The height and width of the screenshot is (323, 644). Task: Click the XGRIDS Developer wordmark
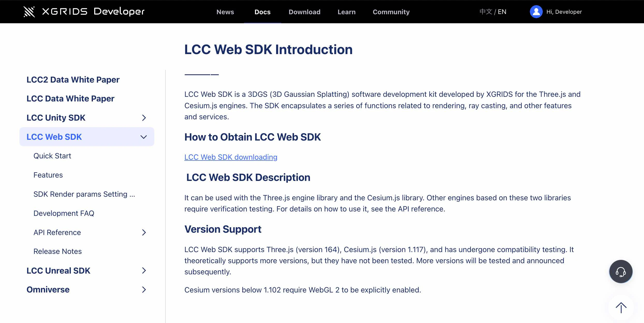click(x=93, y=12)
